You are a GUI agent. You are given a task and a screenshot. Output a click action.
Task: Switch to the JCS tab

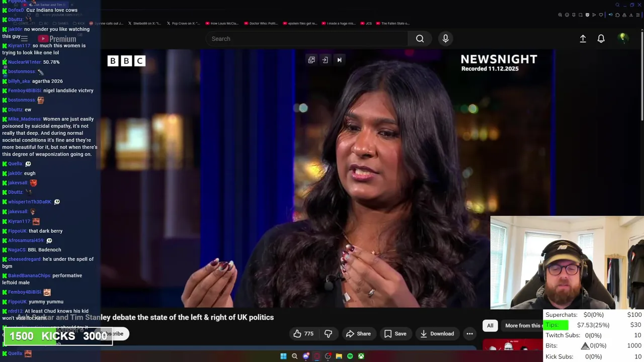pyautogui.click(x=366, y=23)
